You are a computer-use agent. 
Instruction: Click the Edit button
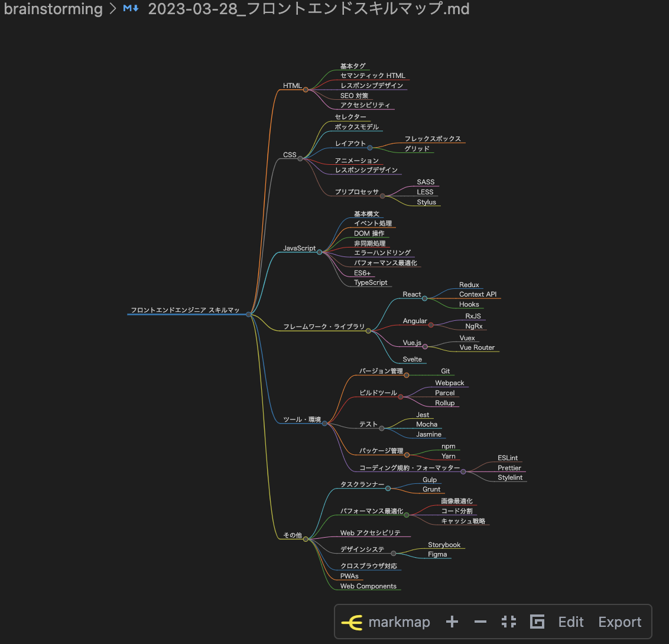tap(570, 622)
